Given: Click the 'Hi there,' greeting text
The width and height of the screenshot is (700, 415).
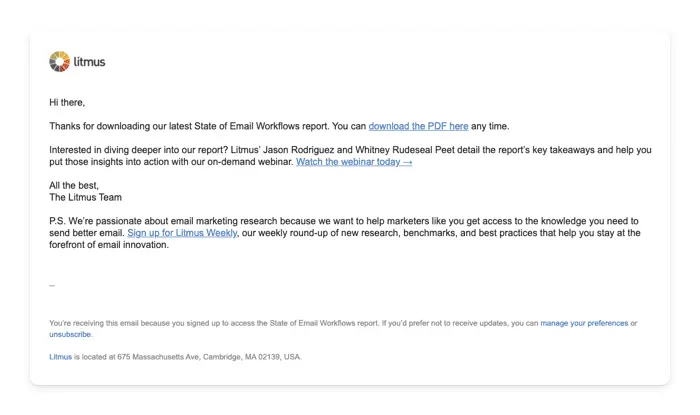Looking at the screenshot, I should [x=67, y=103].
